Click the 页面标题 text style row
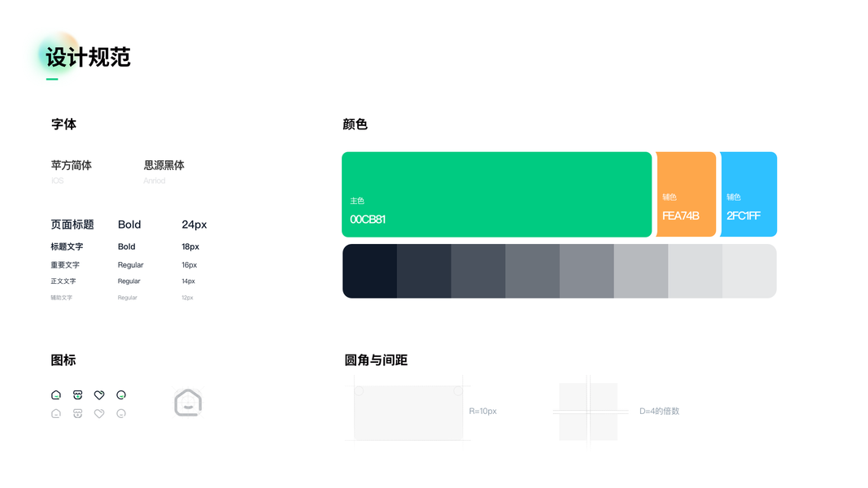The image size is (868, 488). 72,224
